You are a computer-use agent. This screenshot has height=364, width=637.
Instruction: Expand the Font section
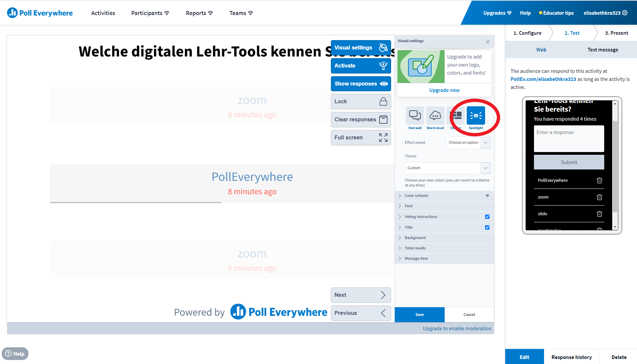444,206
